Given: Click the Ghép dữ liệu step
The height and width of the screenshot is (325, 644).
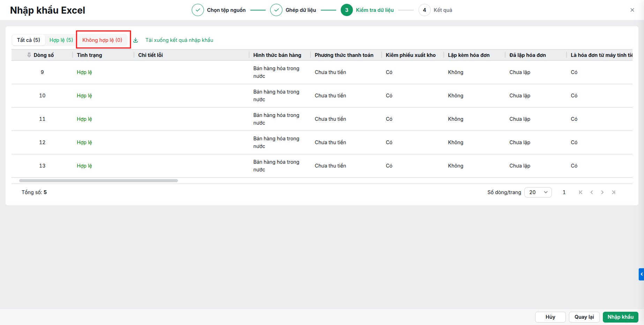Looking at the screenshot, I should 293,10.
